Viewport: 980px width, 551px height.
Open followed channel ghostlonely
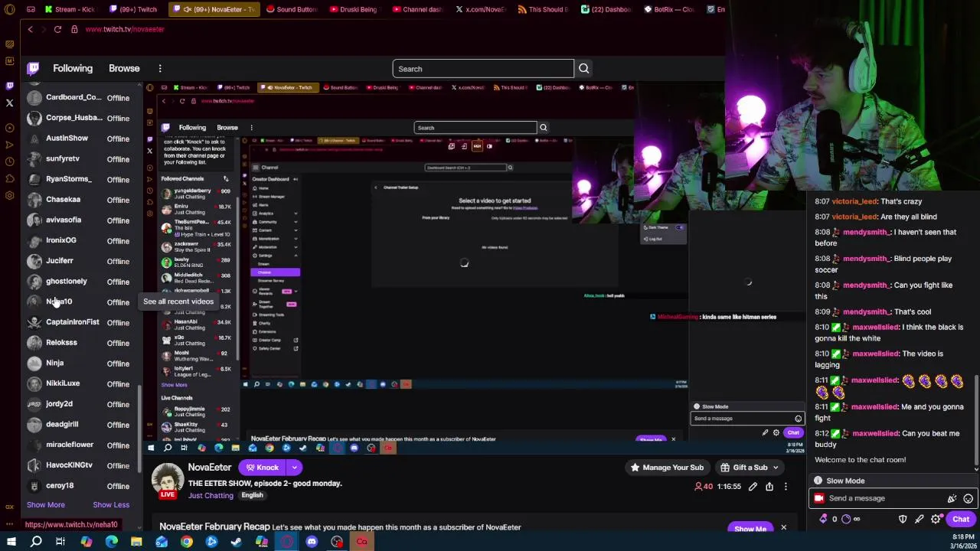point(80,282)
